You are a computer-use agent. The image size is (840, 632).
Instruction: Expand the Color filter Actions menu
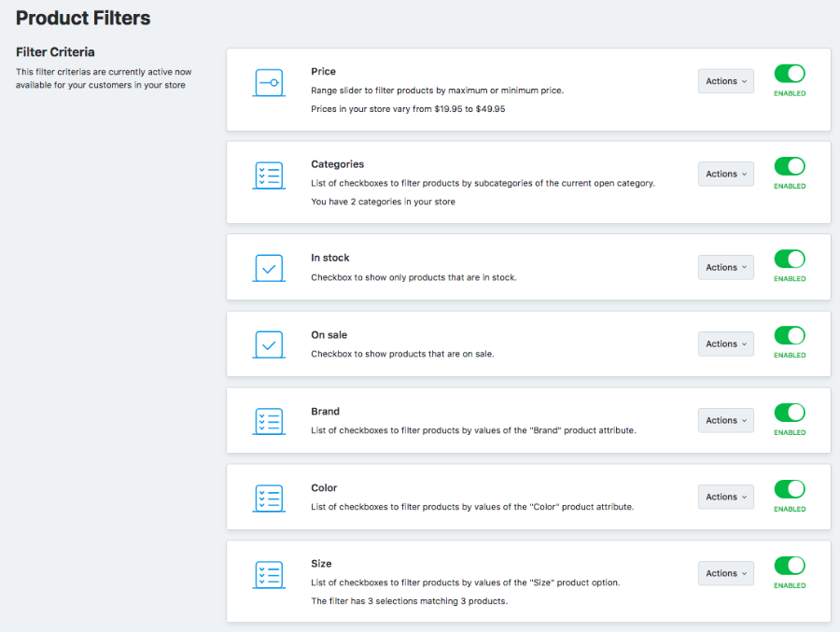(726, 497)
